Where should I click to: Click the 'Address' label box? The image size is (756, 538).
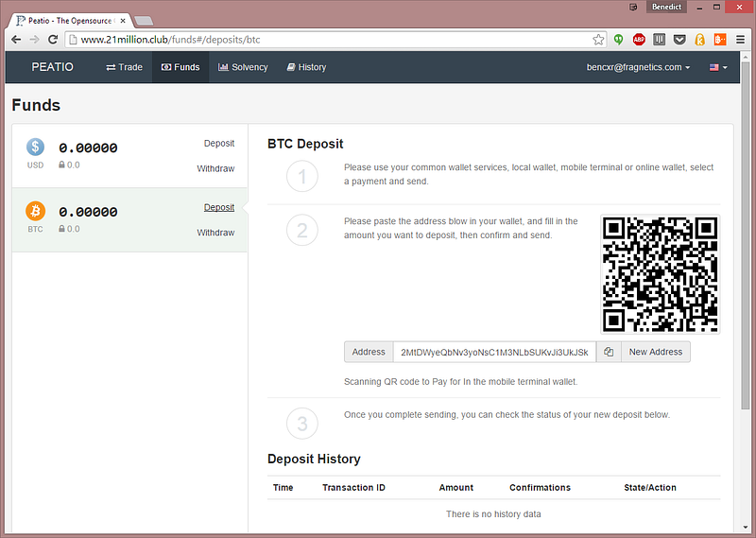pos(369,352)
